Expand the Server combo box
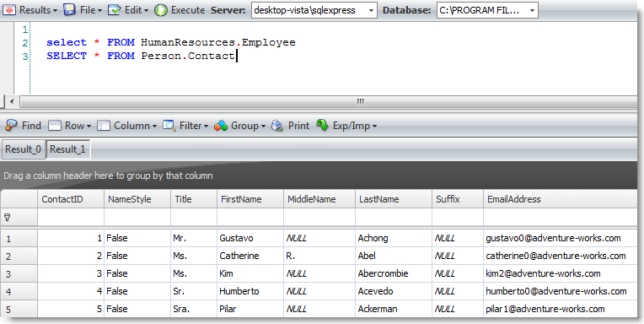 (371, 11)
